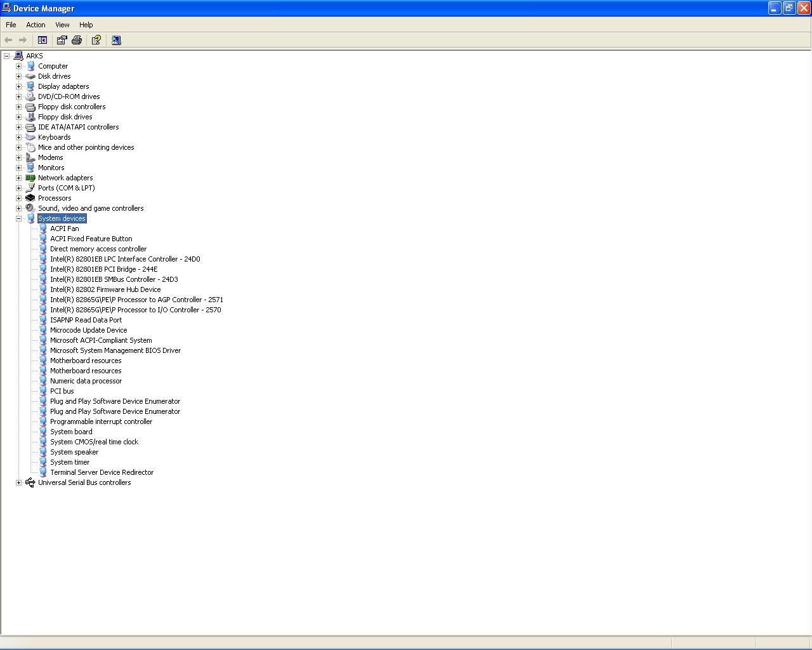This screenshot has width=812, height=650.
Task: Select Intel(R) 82801EB PCI Bridge - 244E
Action: click(104, 269)
